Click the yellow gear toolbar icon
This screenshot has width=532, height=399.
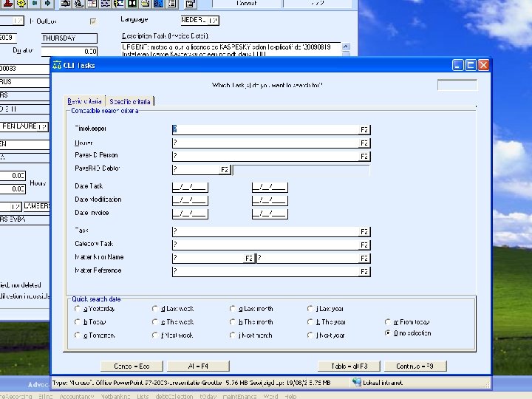(21, 4)
